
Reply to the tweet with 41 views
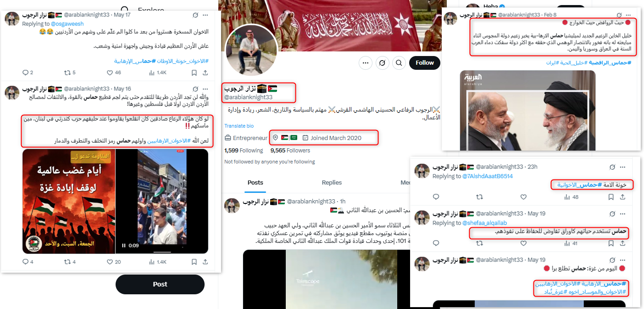click(436, 243)
